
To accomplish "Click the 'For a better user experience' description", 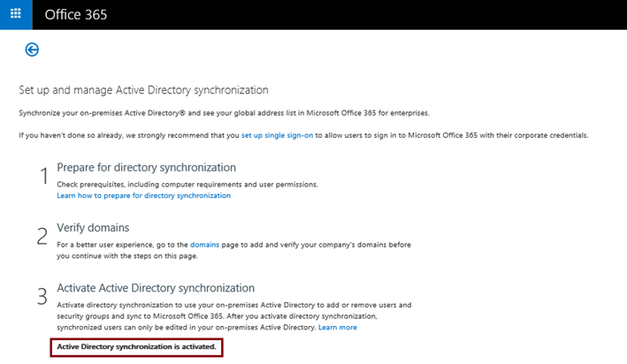I will (233, 250).
